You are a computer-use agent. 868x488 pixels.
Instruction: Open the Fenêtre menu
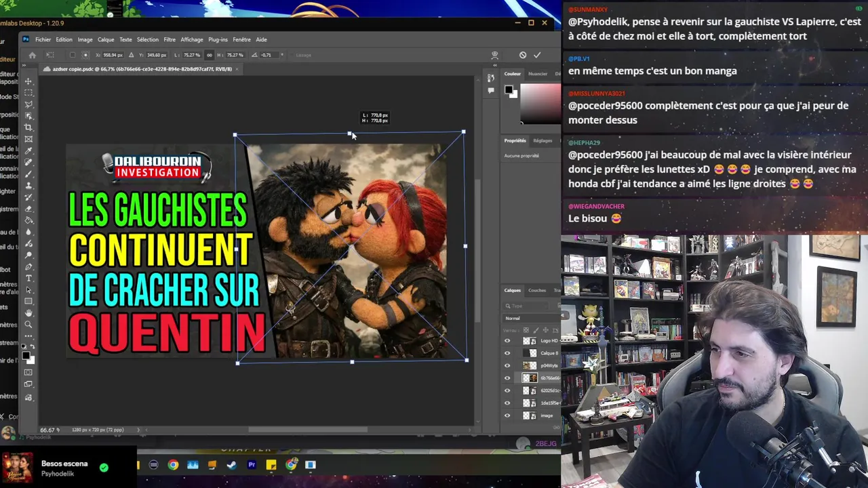tap(241, 39)
